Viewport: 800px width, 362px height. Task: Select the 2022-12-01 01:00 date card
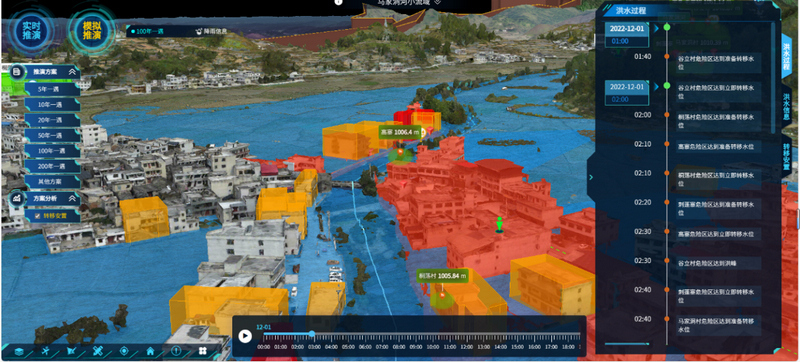coord(627,35)
